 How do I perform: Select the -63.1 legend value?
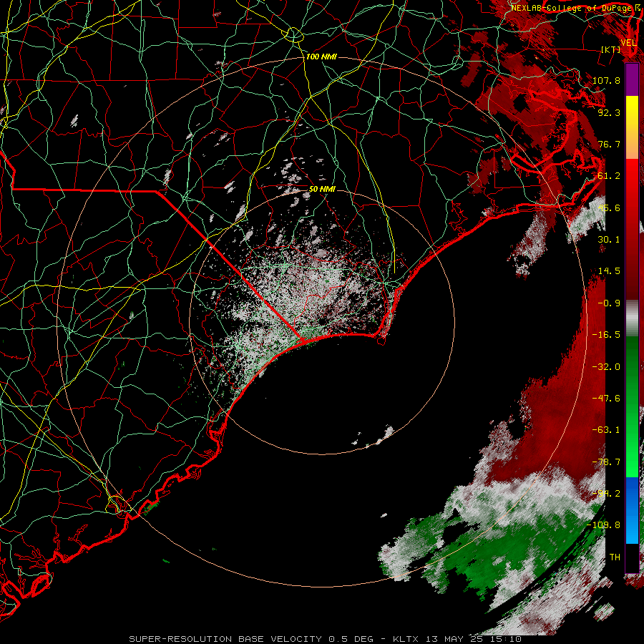click(606, 430)
